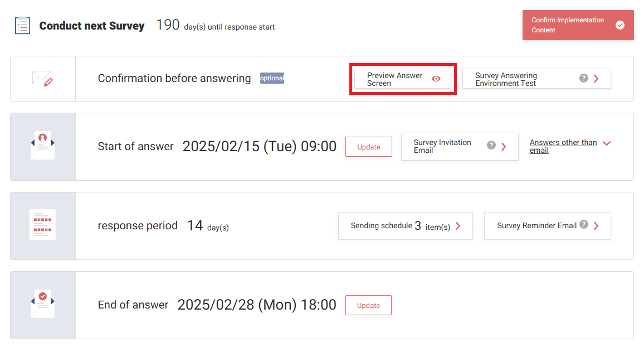
Task: Update the Start of answer date
Action: [x=368, y=147]
